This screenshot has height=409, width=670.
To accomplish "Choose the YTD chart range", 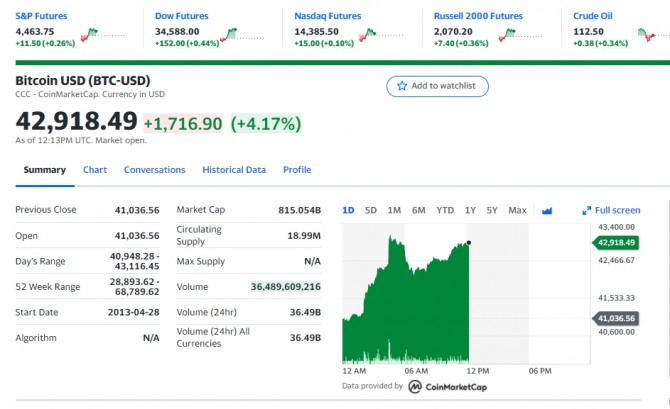I will tap(445, 211).
